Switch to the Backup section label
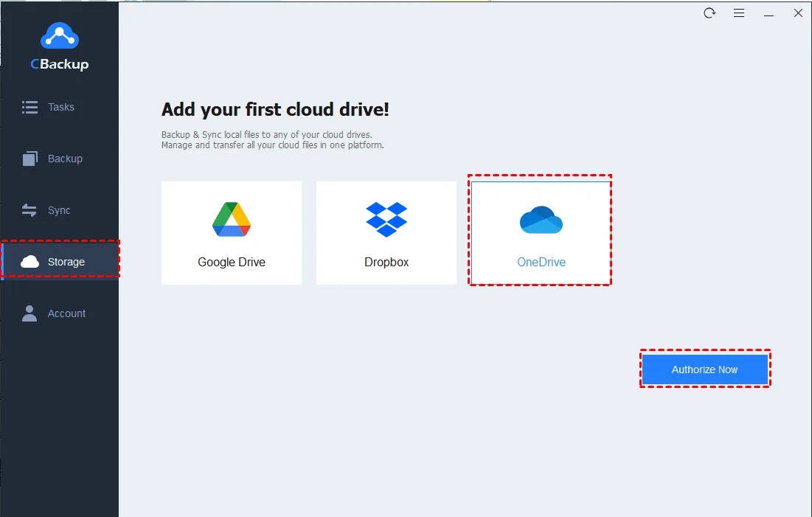The width and height of the screenshot is (812, 517). [65, 159]
